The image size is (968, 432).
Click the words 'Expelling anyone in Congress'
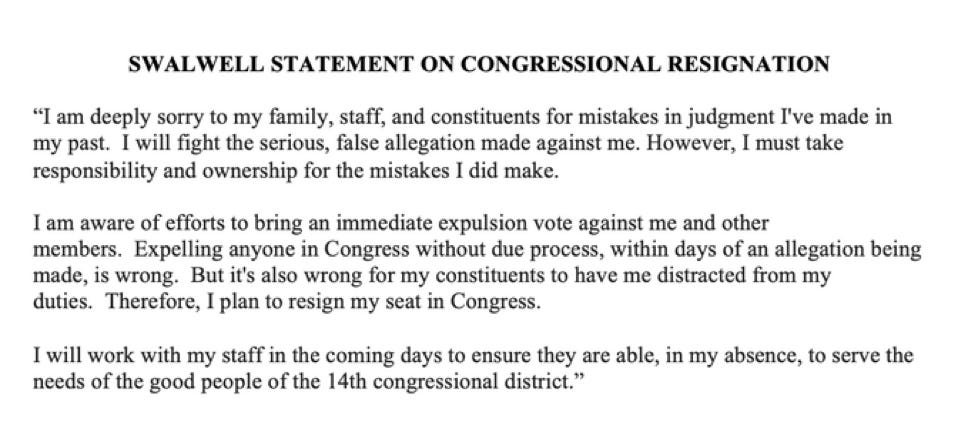click(271, 250)
